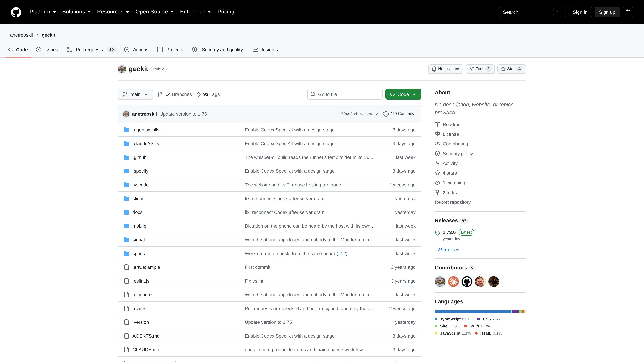Click the Sign in button

[x=580, y=12]
